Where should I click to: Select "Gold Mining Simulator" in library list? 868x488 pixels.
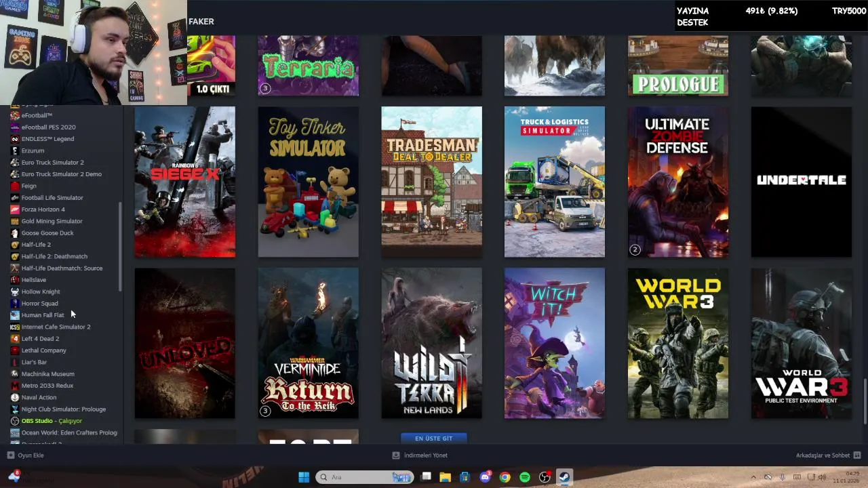(x=52, y=221)
